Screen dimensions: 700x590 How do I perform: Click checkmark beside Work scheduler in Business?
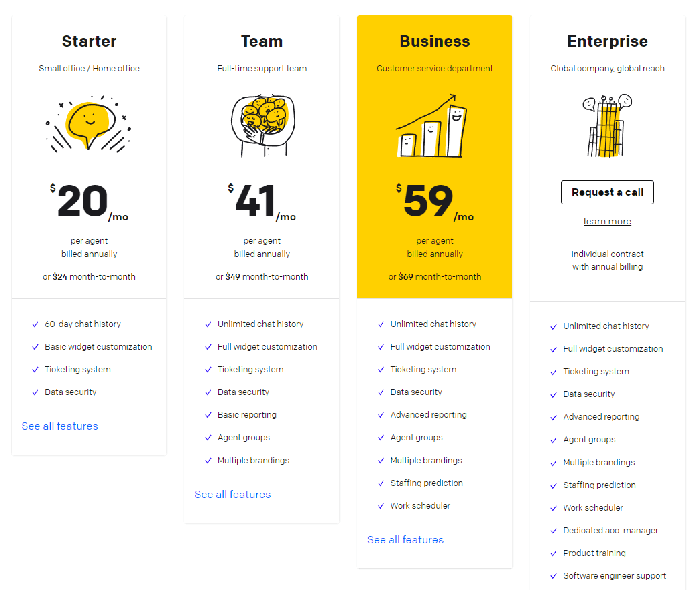[x=381, y=506]
